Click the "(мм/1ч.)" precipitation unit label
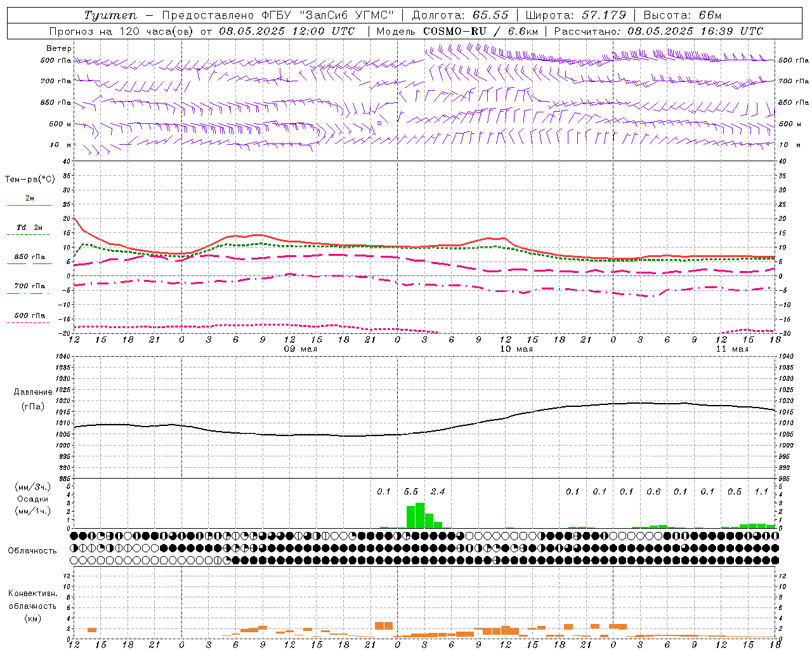The width and height of the screenshot is (812, 650). [x=33, y=511]
